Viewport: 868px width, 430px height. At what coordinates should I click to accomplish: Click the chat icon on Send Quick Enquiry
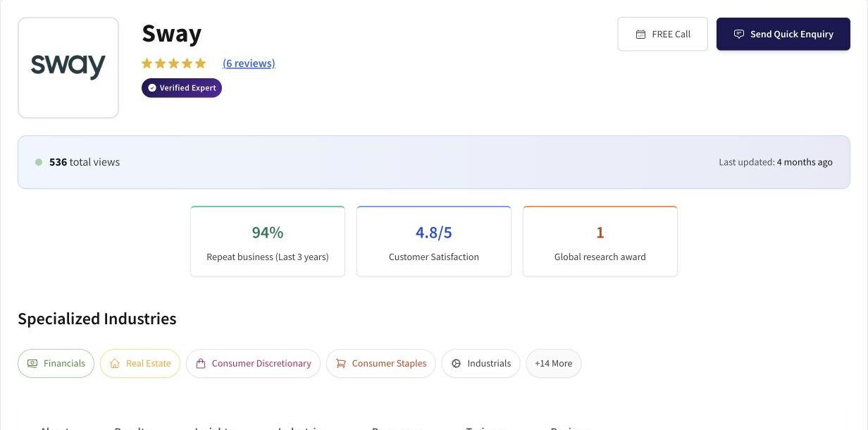pyautogui.click(x=739, y=34)
